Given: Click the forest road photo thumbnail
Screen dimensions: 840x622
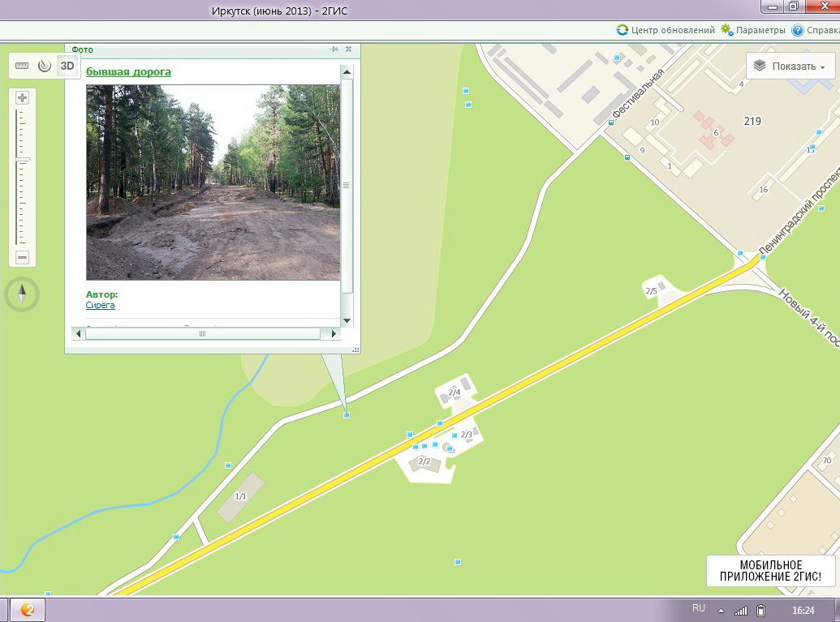Looking at the screenshot, I should (x=213, y=182).
